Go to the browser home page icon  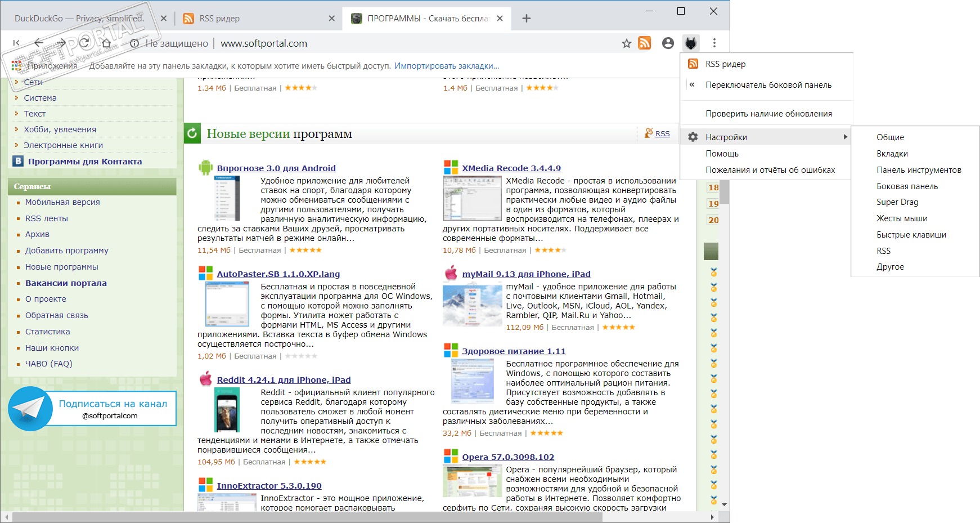click(106, 43)
